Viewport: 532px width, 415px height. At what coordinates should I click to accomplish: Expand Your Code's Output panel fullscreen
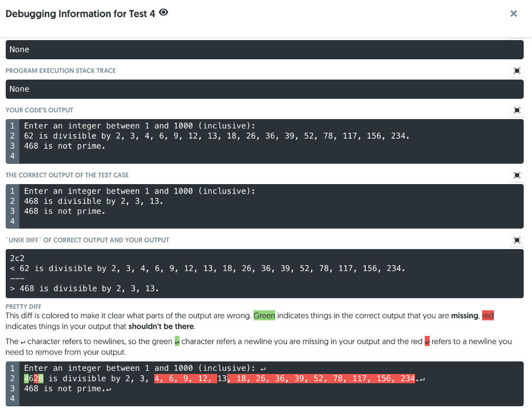pyautogui.click(x=516, y=110)
